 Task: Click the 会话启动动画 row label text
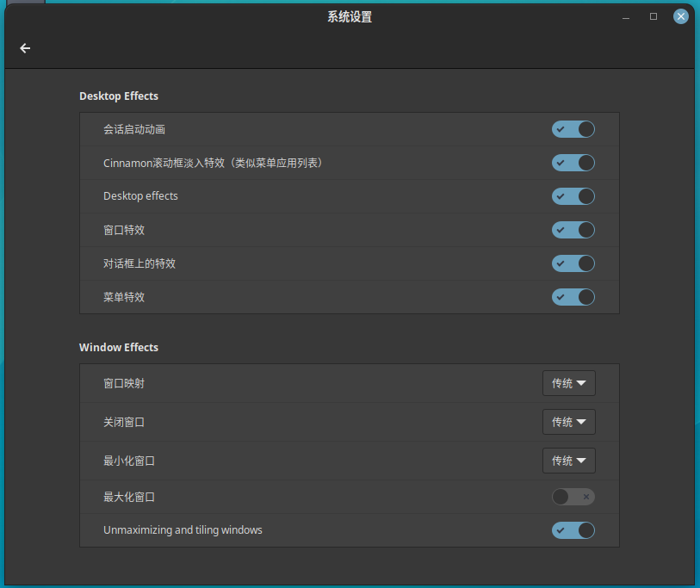click(x=134, y=129)
